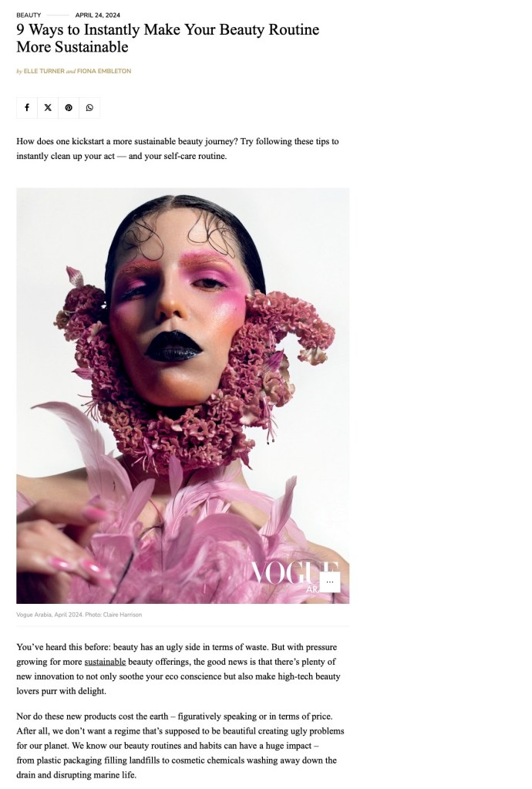This screenshot has width=532, height=789.
Task: Share the article on X
Action: [48, 108]
